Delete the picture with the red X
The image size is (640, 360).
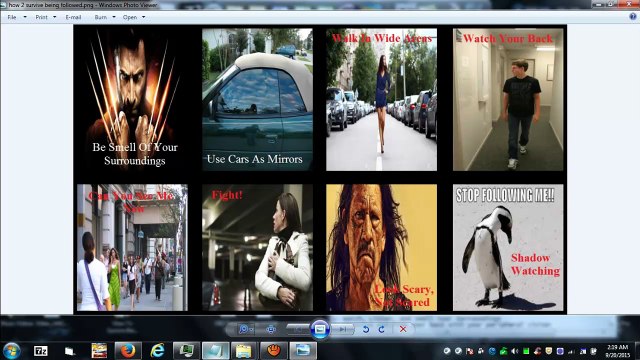[x=403, y=329]
